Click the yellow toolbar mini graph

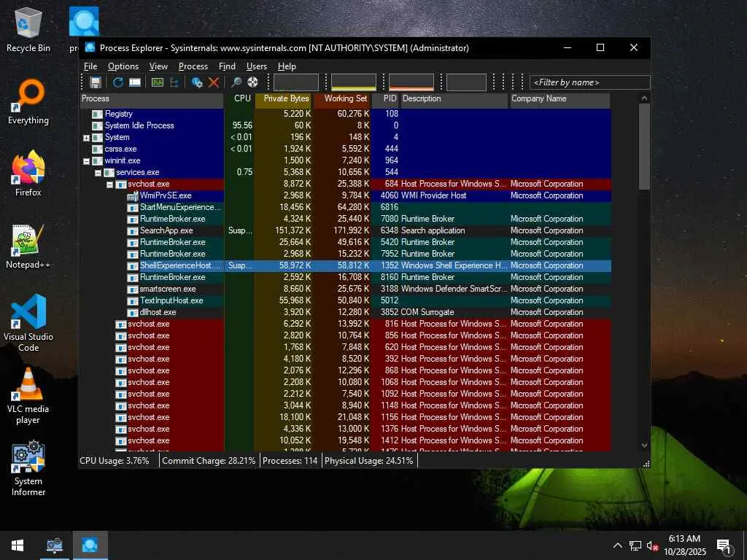354,82
